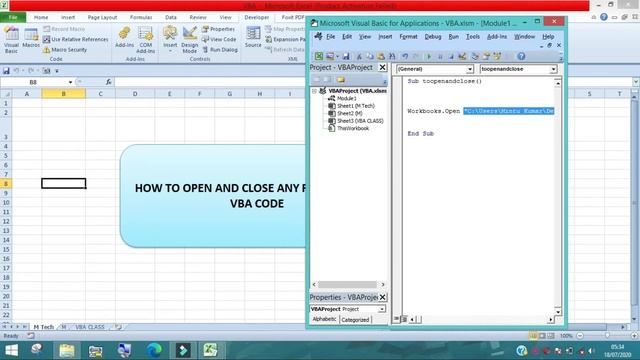Image resolution: width=640 pixels, height=360 pixels.
Task: Click the Excel formula bar input
Action: (373, 82)
